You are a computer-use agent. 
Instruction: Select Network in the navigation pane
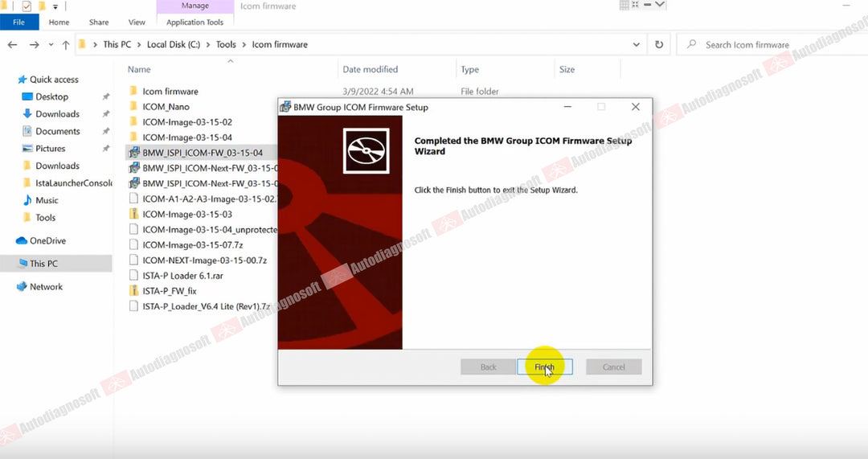[46, 287]
